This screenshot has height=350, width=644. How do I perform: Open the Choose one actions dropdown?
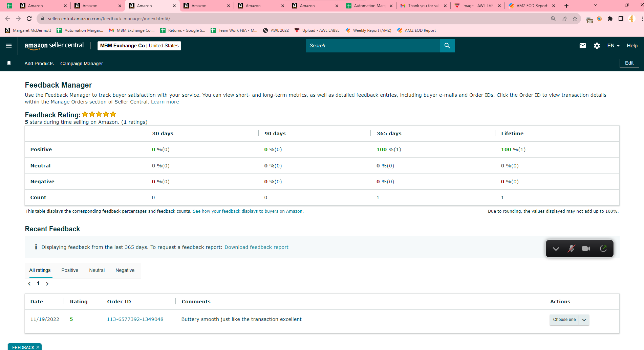tap(569, 320)
